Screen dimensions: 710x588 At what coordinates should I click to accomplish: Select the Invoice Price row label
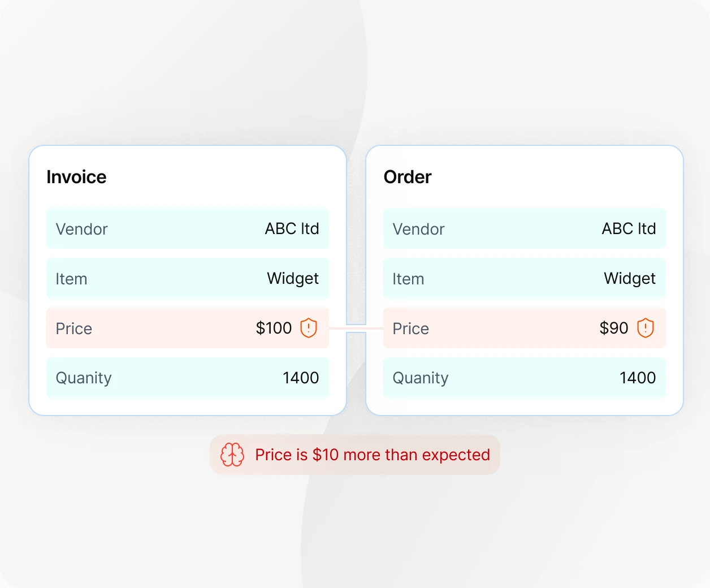(x=73, y=328)
